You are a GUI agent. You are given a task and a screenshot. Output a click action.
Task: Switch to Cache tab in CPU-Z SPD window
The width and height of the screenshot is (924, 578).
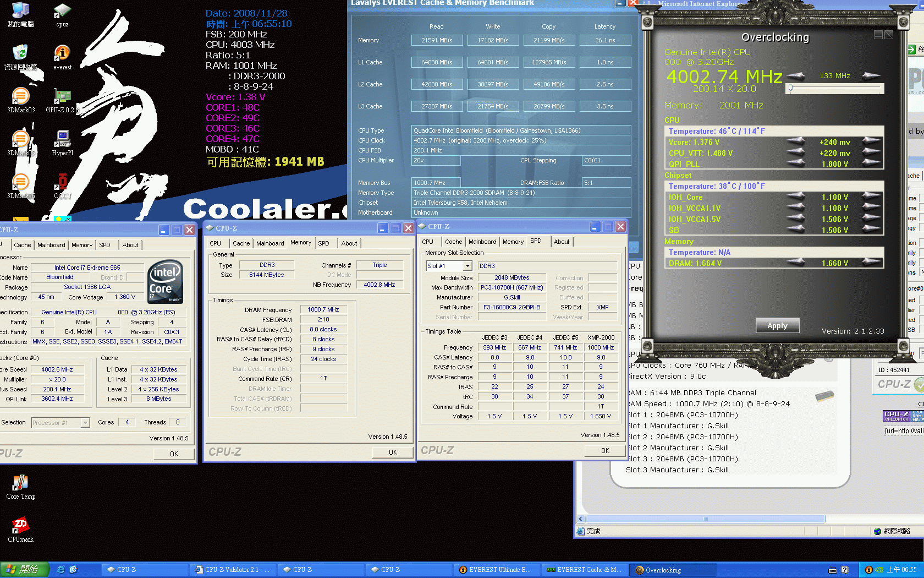click(x=453, y=242)
